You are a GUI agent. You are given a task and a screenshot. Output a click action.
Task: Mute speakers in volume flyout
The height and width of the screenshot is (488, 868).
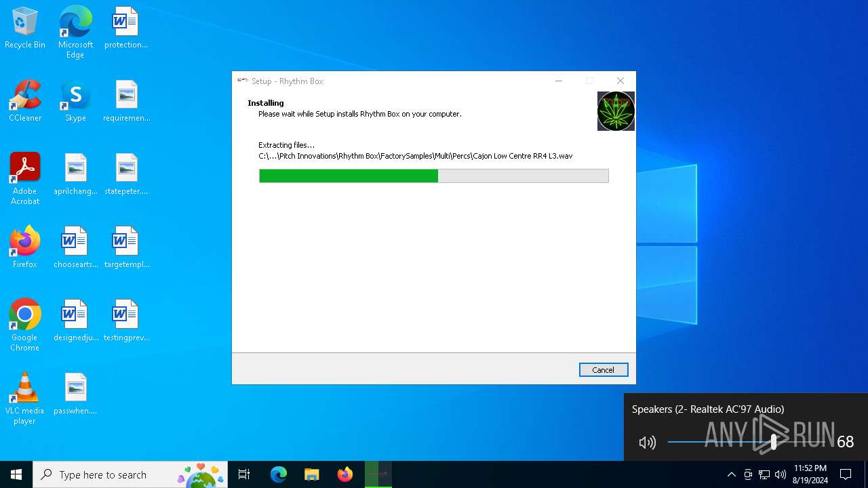click(x=648, y=443)
